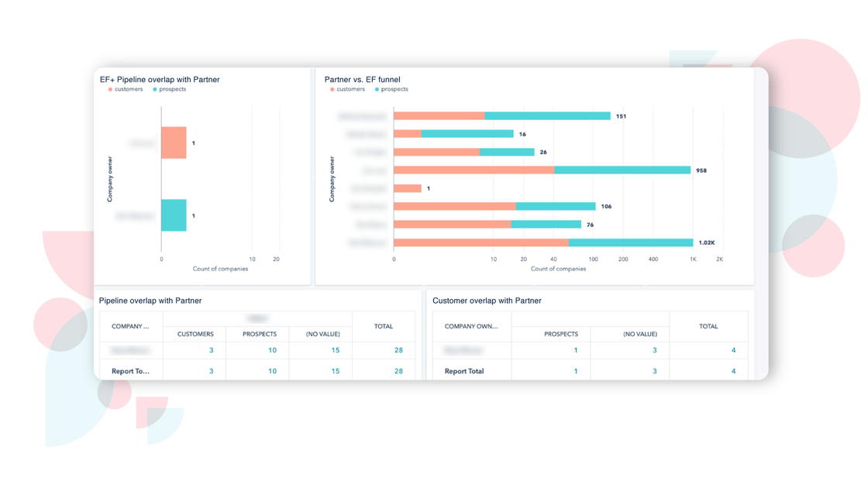Open no-value count 15 in blurred owner row, Pipeline table
This screenshot has width=868, height=481.
tap(336, 350)
